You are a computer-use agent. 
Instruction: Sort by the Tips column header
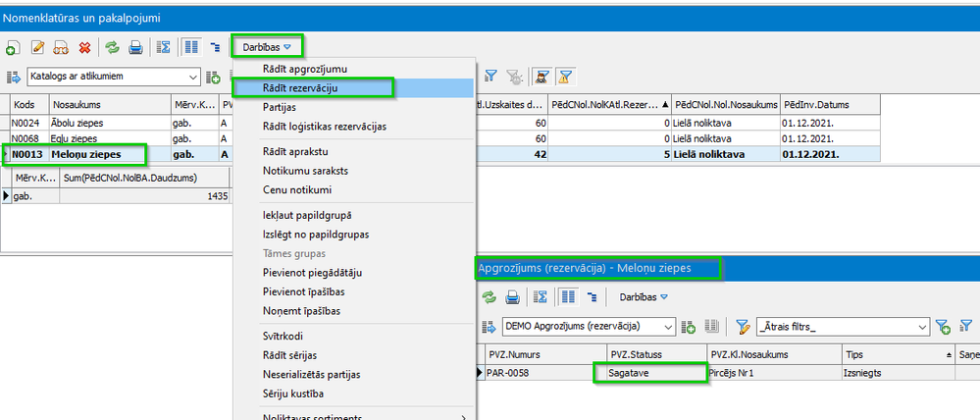tap(898, 355)
